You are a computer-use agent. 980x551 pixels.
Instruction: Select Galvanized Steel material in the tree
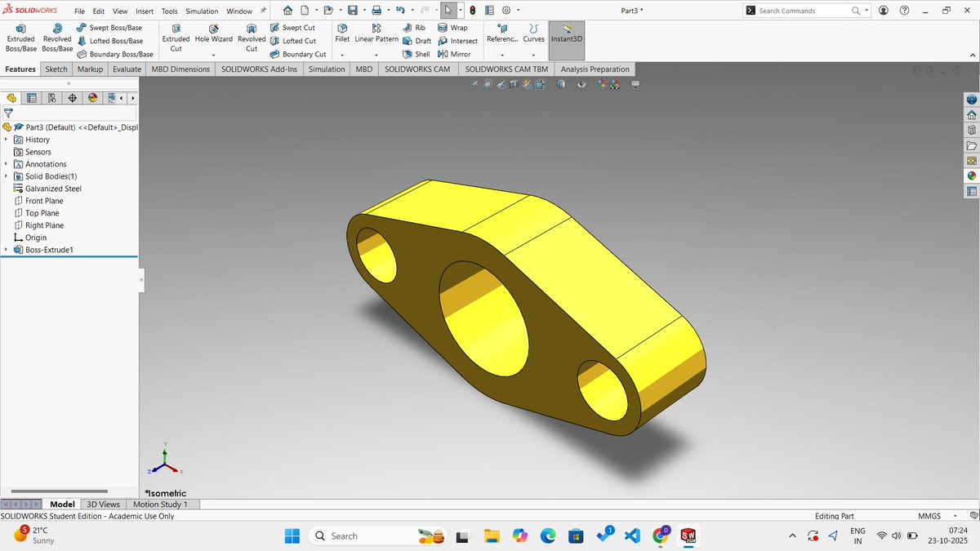coord(48,189)
